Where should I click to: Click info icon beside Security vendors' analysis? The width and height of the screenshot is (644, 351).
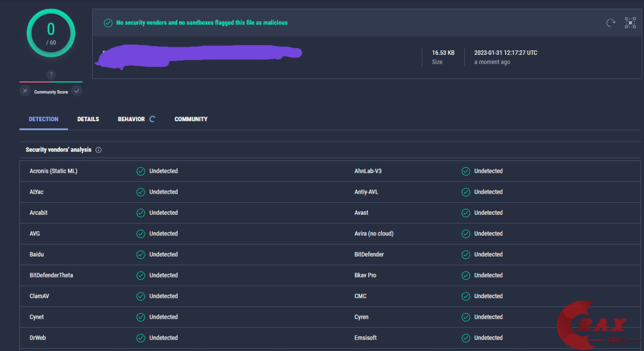99,150
